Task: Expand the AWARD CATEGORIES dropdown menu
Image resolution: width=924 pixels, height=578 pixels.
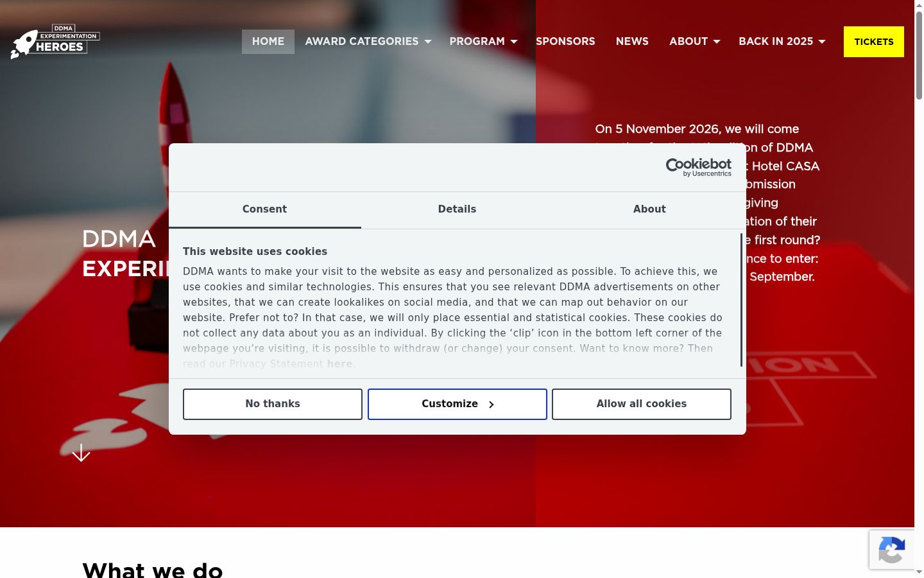Action: pyautogui.click(x=368, y=42)
